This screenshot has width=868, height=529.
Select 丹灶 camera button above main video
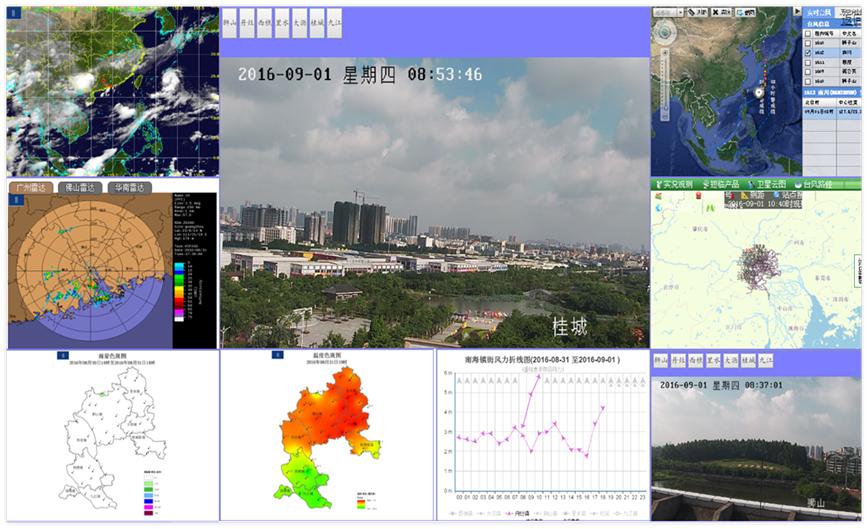pos(247,23)
